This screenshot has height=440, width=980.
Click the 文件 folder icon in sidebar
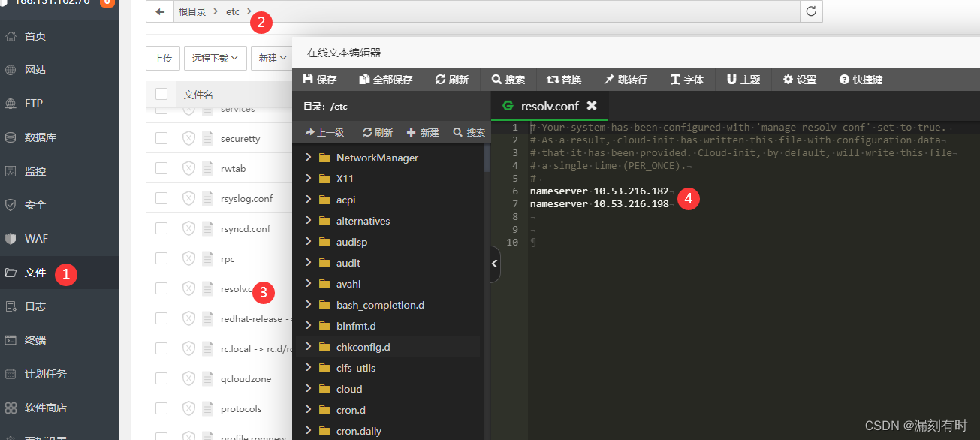[11, 273]
